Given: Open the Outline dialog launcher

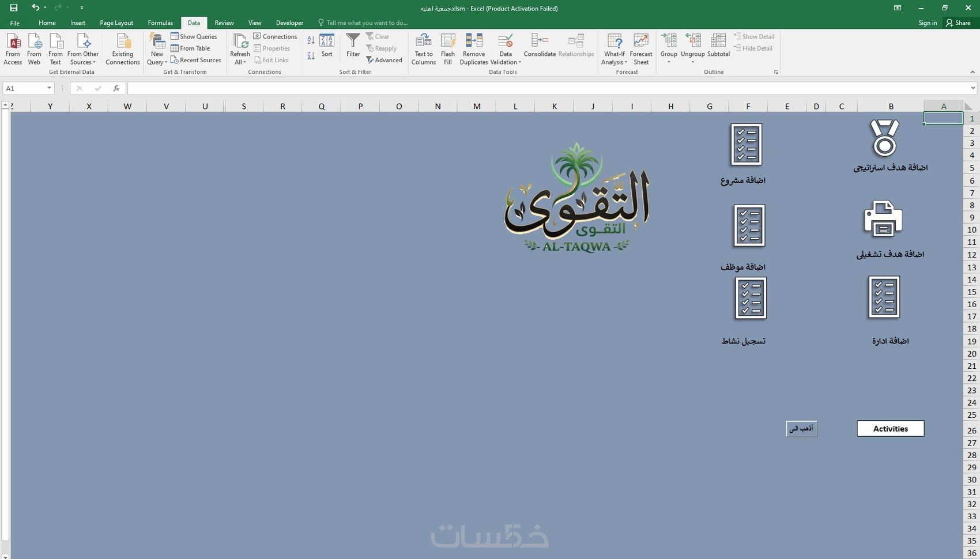Looking at the screenshot, I should (x=776, y=72).
